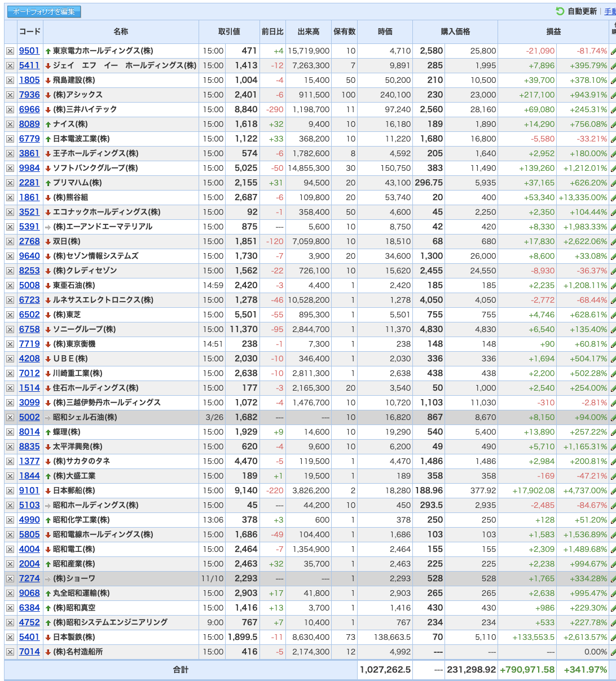Open stock code link 9501

point(29,51)
